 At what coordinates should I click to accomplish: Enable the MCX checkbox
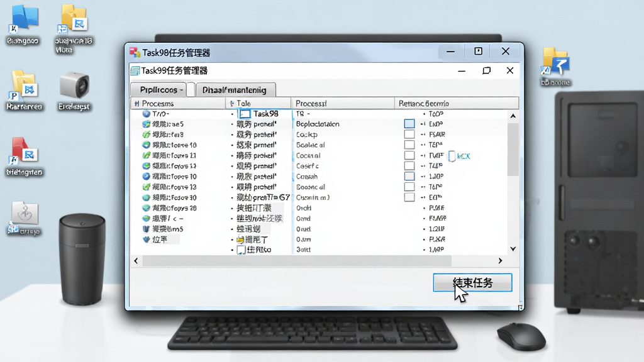click(x=452, y=156)
